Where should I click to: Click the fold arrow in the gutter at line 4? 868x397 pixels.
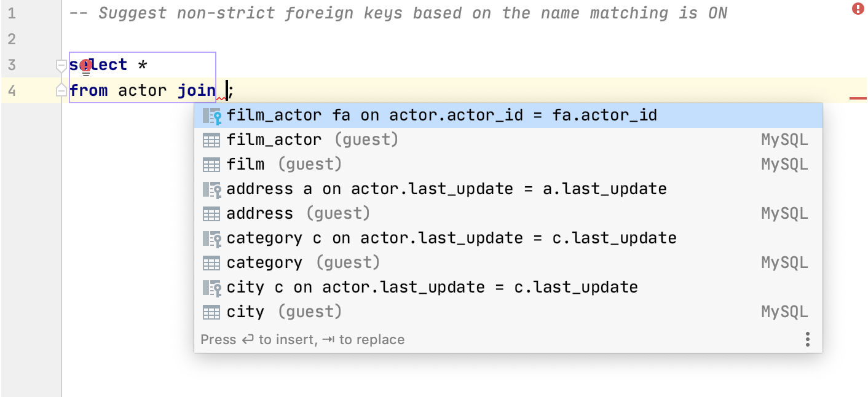[x=61, y=90]
